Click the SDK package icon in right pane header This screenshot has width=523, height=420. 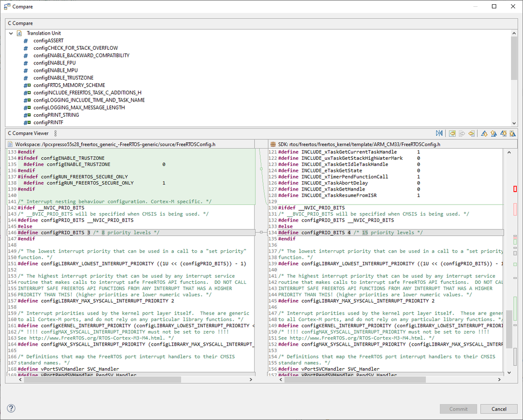coord(273,145)
